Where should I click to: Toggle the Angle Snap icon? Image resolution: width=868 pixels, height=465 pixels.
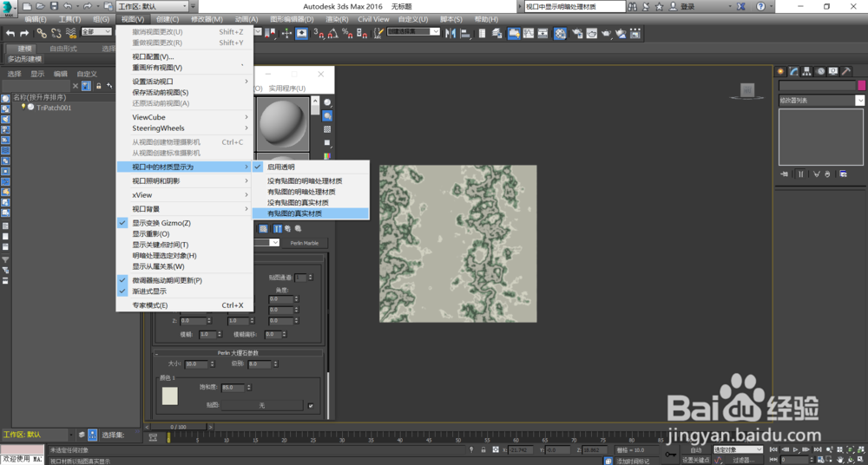tap(332, 33)
